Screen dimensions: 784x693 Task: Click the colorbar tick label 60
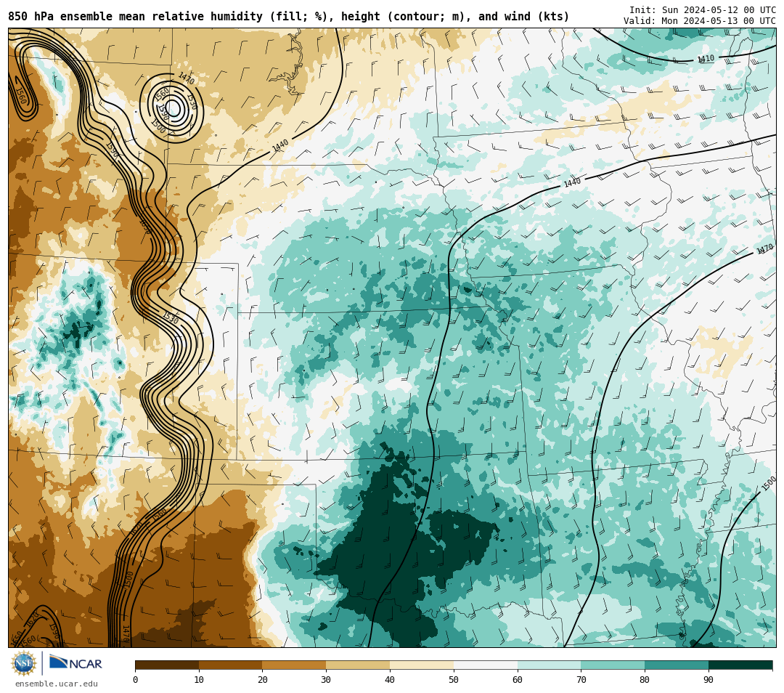click(x=518, y=679)
